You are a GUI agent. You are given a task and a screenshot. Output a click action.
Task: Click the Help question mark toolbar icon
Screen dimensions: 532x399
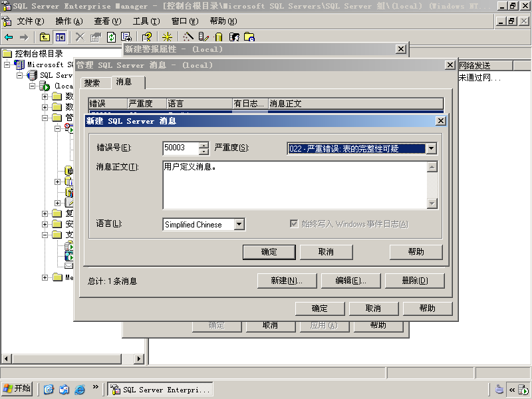point(147,37)
